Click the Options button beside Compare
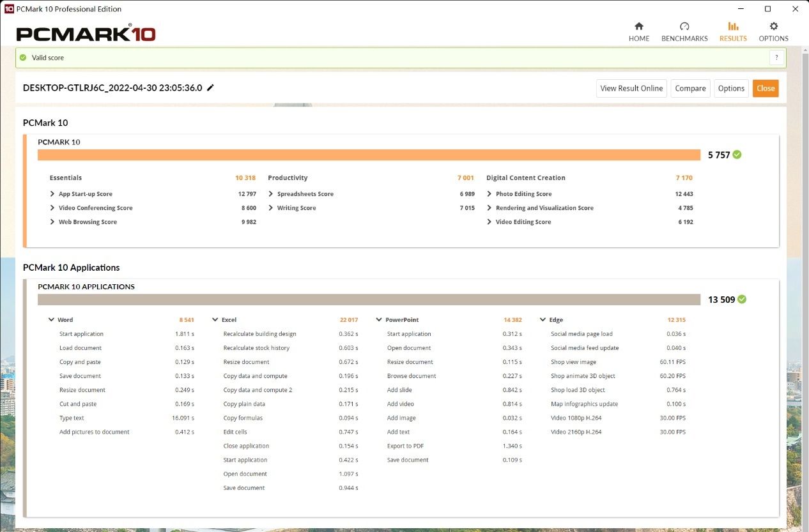Screen dimensions: 809x532 point(731,88)
